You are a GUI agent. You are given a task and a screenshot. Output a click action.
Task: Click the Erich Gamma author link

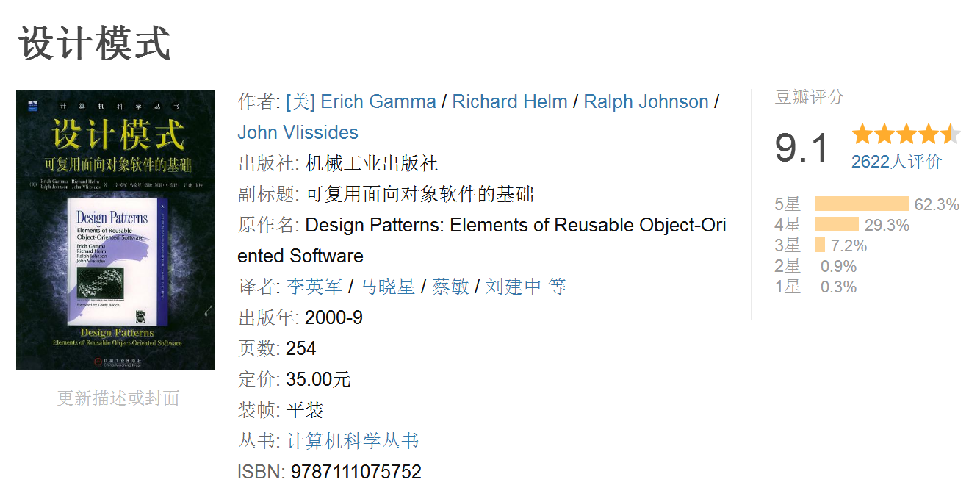point(361,101)
